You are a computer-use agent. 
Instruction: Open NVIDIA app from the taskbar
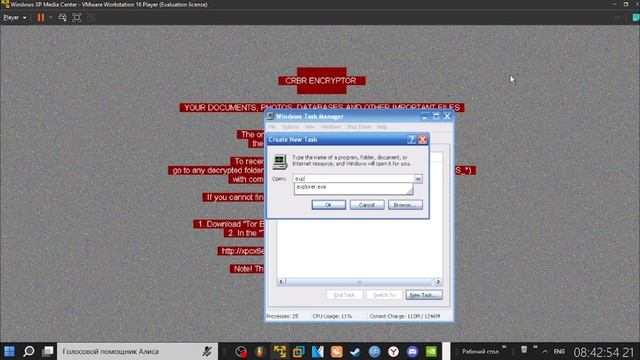tap(431, 351)
